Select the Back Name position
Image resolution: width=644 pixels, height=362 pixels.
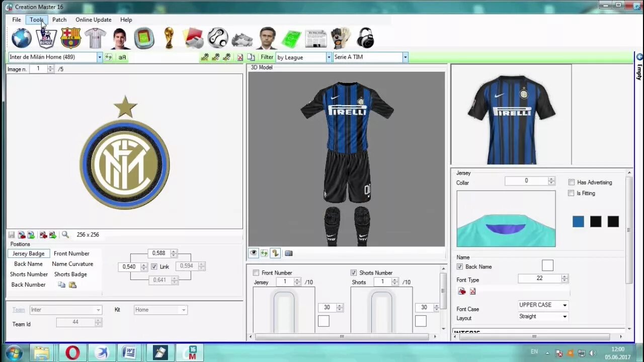29,264
